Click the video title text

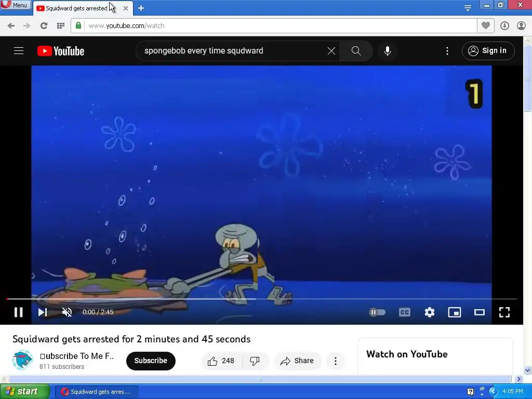click(131, 339)
